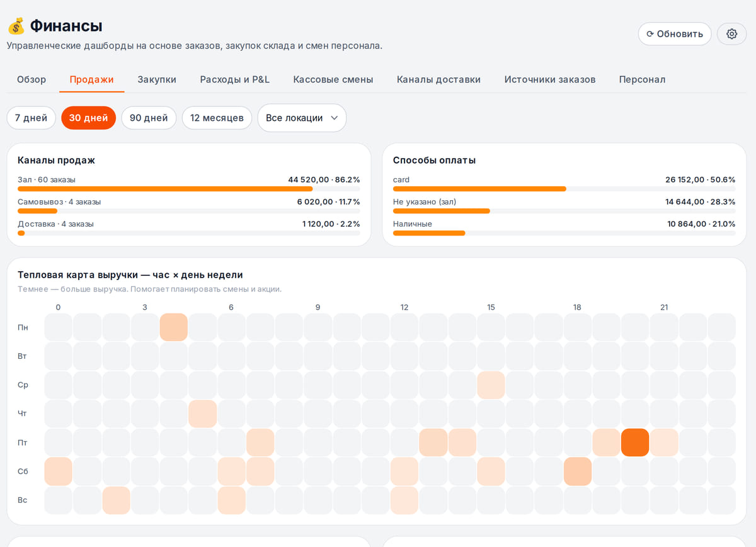The width and height of the screenshot is (756, 547).
Task: Open settings via the gear icon
Action: point(731,34)
